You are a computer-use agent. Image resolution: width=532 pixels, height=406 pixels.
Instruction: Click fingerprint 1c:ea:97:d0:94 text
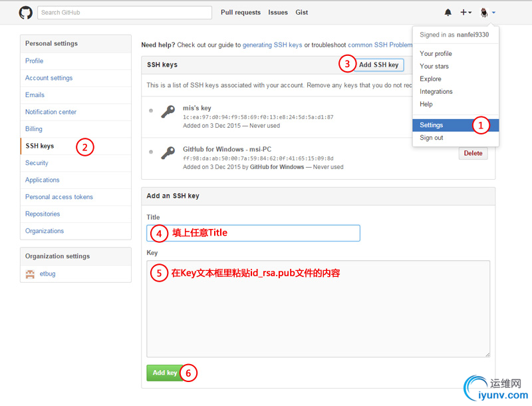(258, 117)
